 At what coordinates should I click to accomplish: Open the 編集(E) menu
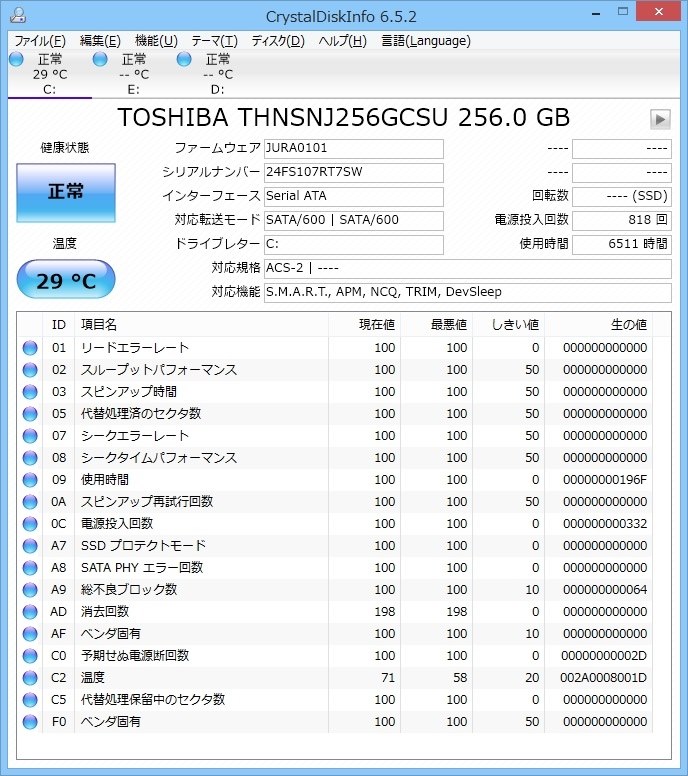pyautogui.click(x=100, y=41)
